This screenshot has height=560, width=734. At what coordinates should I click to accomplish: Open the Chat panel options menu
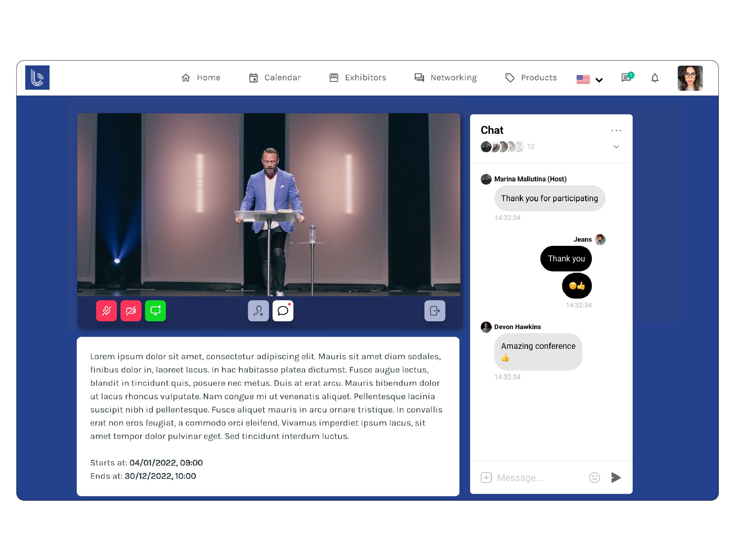coord(616,130)
